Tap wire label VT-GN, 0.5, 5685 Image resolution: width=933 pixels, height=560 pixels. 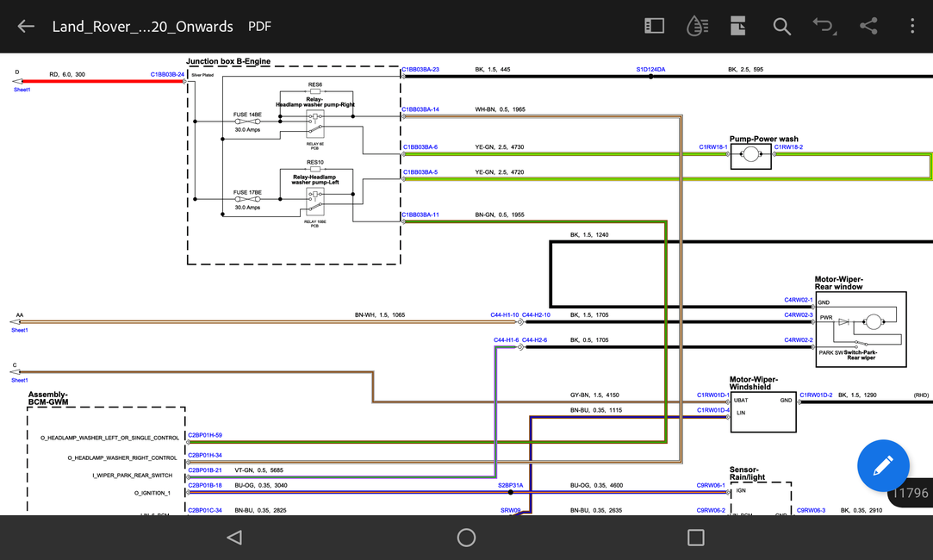coord(258,470)
